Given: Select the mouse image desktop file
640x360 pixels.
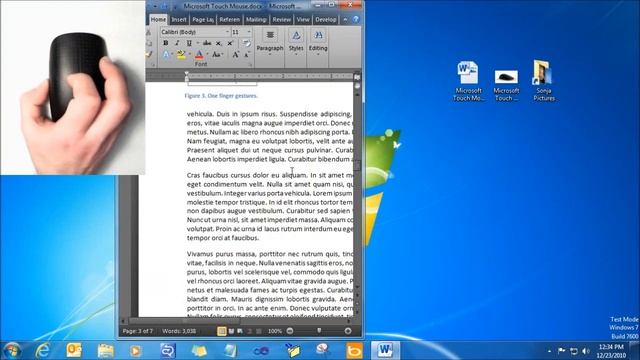Looking at the screenshot, I should point(506,84).
